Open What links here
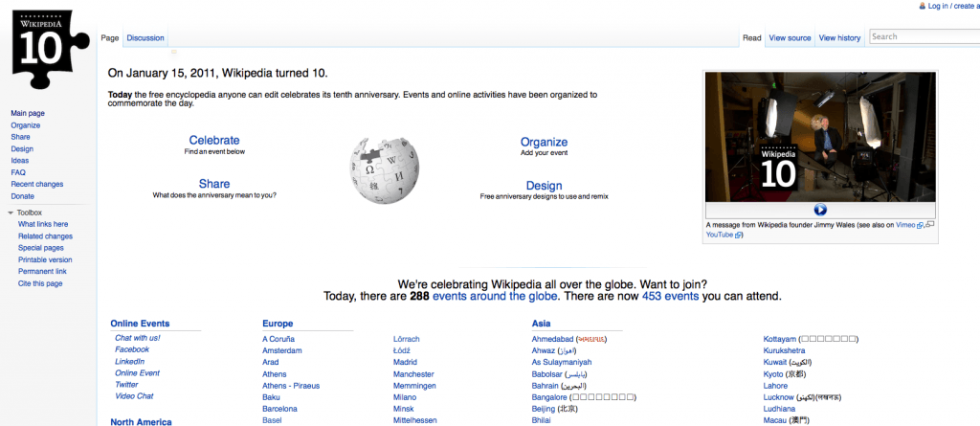Image resolution: width=980 pixels, height=426 pixels. 43,224
